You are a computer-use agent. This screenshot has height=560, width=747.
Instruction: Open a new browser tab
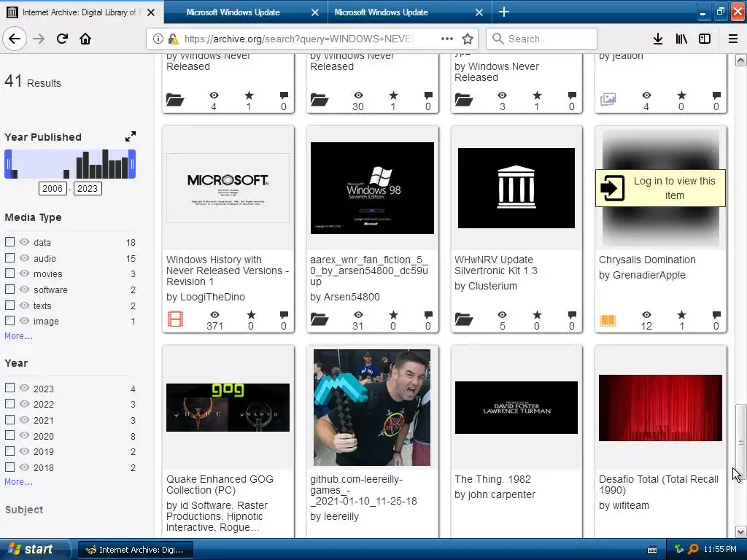503,12
